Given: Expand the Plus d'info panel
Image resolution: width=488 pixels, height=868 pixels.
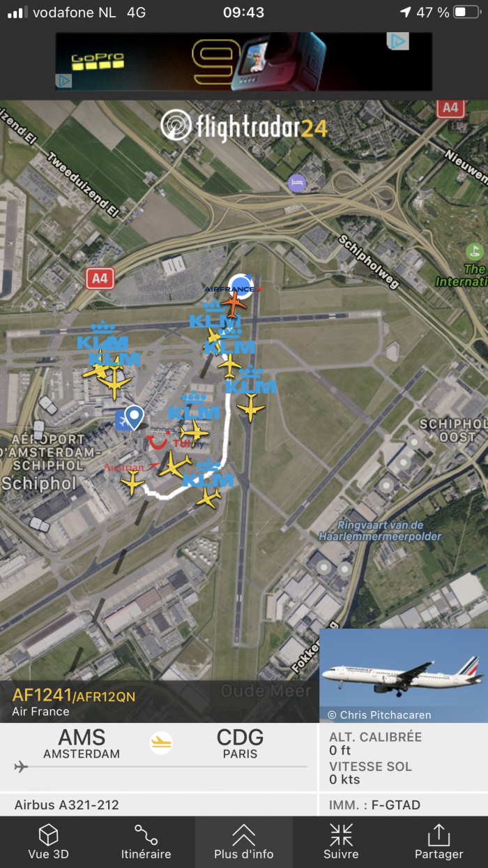Looking at the screenshot, I should 243,841.
